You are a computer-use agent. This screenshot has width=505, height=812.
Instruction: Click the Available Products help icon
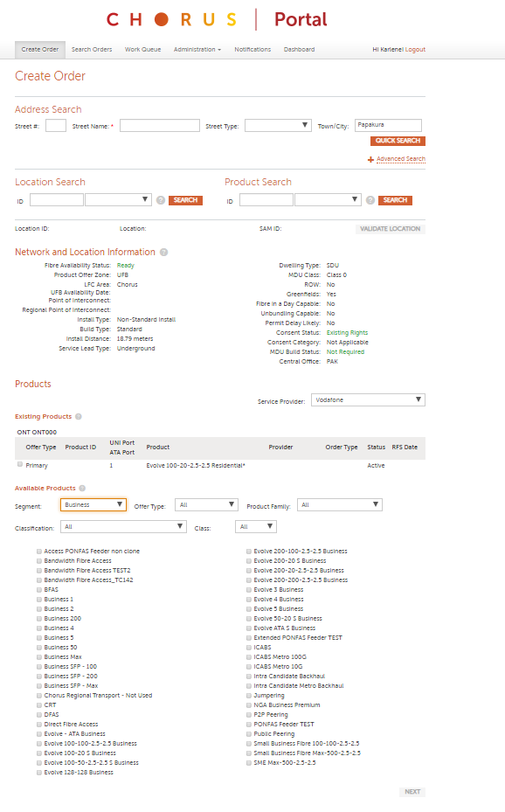tap(82, 488)
